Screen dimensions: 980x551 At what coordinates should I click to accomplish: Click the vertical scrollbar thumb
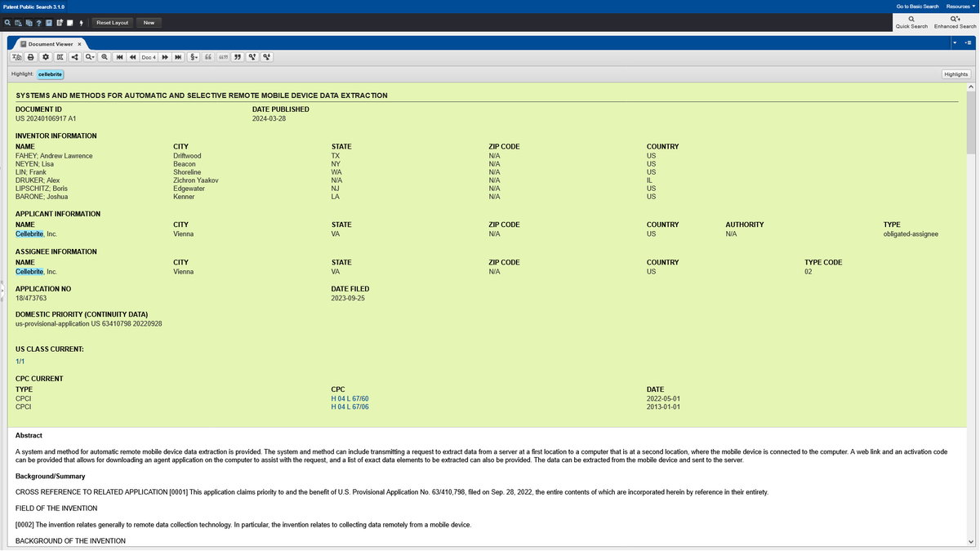point(971,122)
